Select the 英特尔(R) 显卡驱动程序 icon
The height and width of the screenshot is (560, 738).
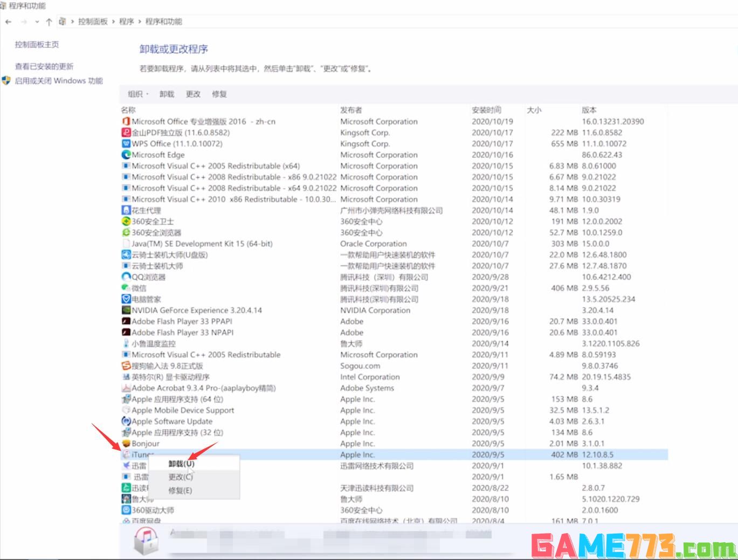pos(126,377)
